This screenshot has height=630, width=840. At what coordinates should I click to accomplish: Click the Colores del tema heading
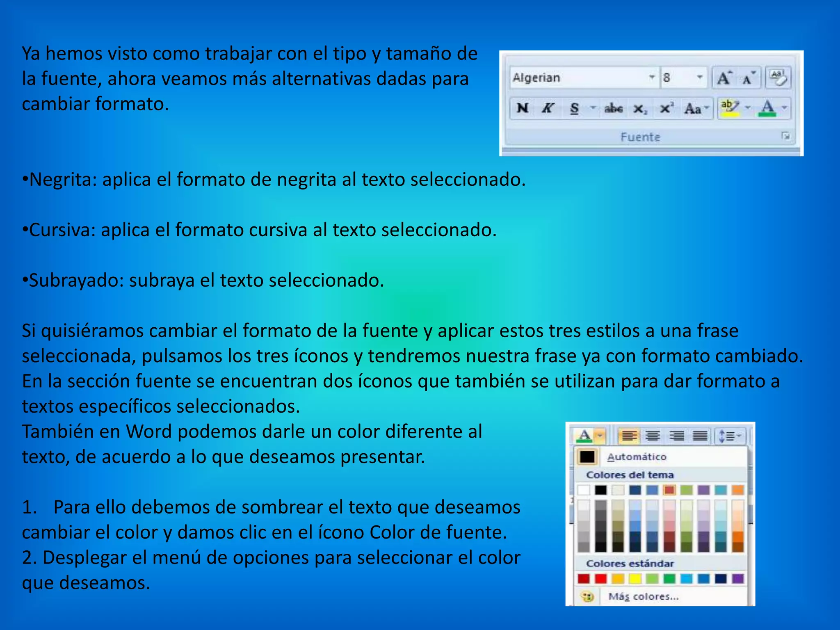[x=630, y=475]
